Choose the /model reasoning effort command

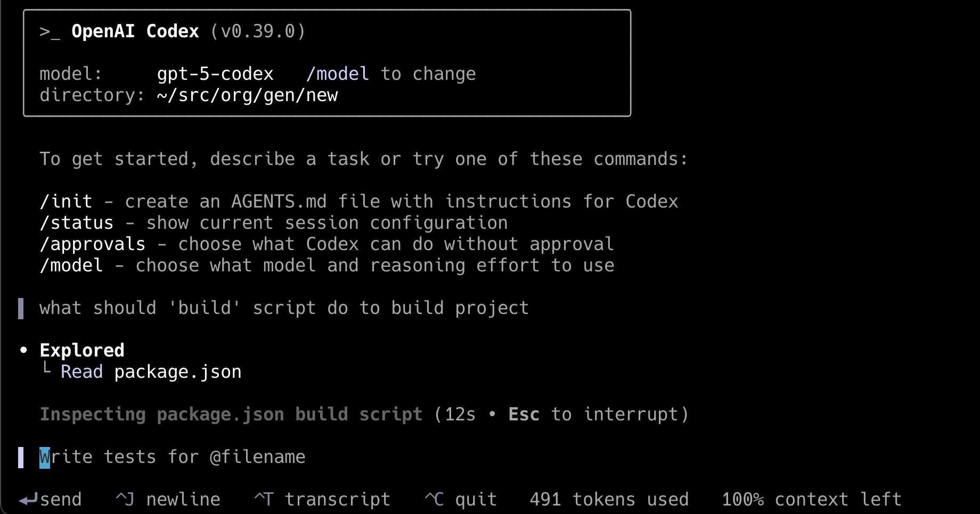[326, 266]
